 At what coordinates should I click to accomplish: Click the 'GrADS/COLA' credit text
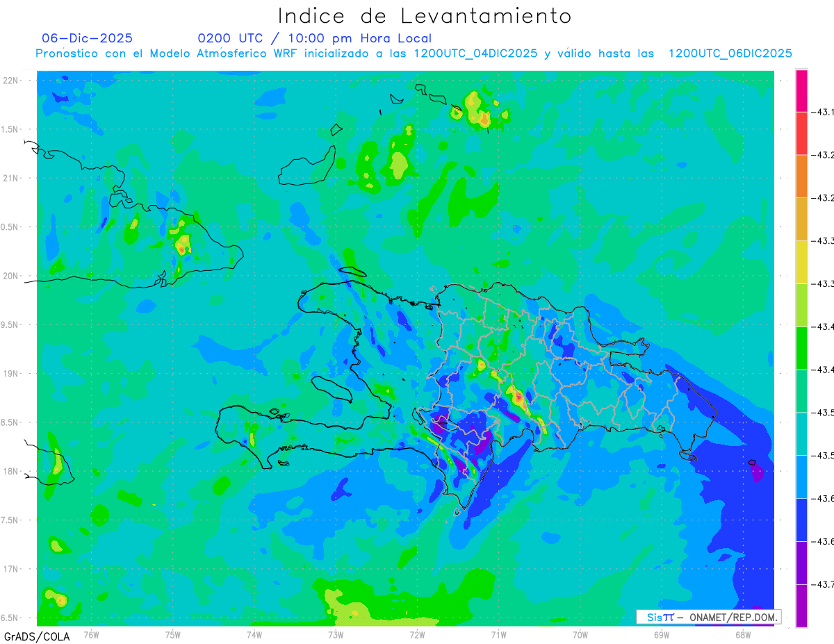pyautogui.click(x=36, y=636)
